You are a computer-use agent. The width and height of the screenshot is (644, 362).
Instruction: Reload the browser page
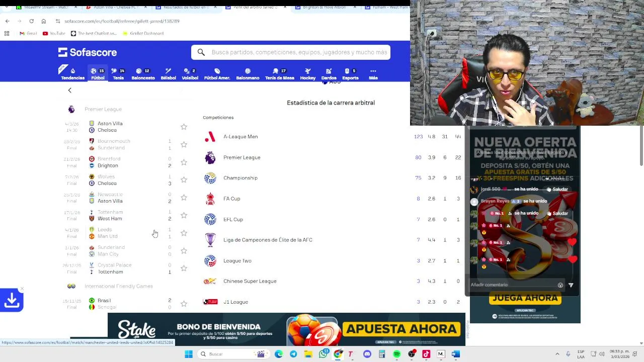tap(31, 21)
